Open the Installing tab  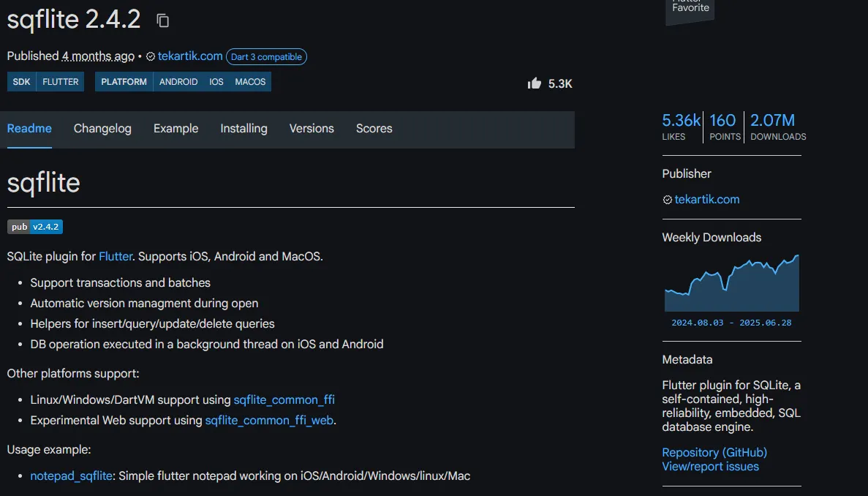click(244, 129)
